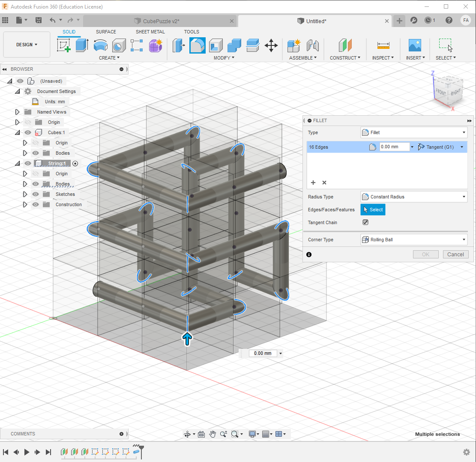Select the Press Pull tool

coord(178,45)
